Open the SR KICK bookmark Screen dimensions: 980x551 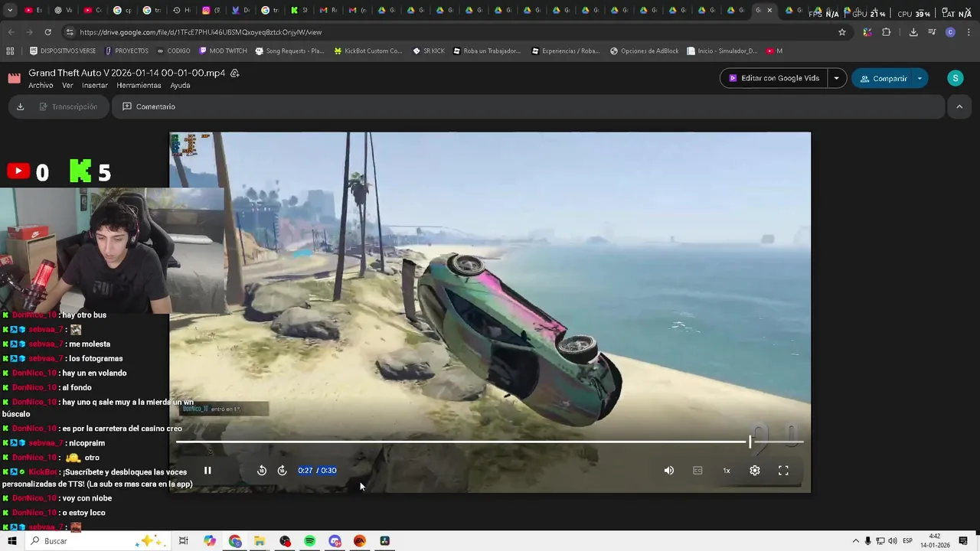pyautogui.click(x=429, y=51)
